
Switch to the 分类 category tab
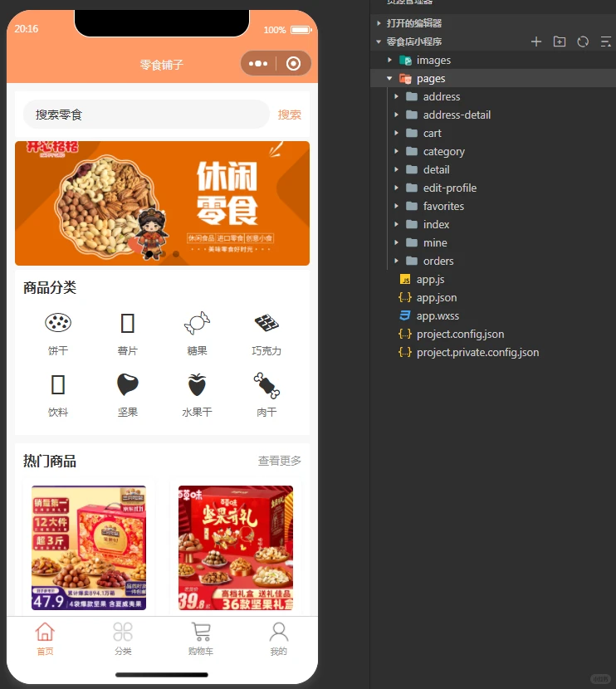[123, 639]
